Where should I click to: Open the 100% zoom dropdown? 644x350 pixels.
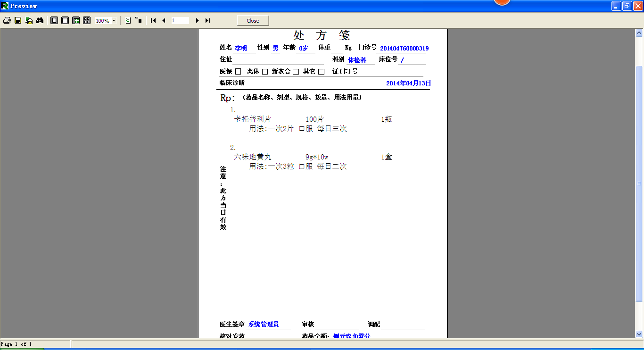coord(114,21)
